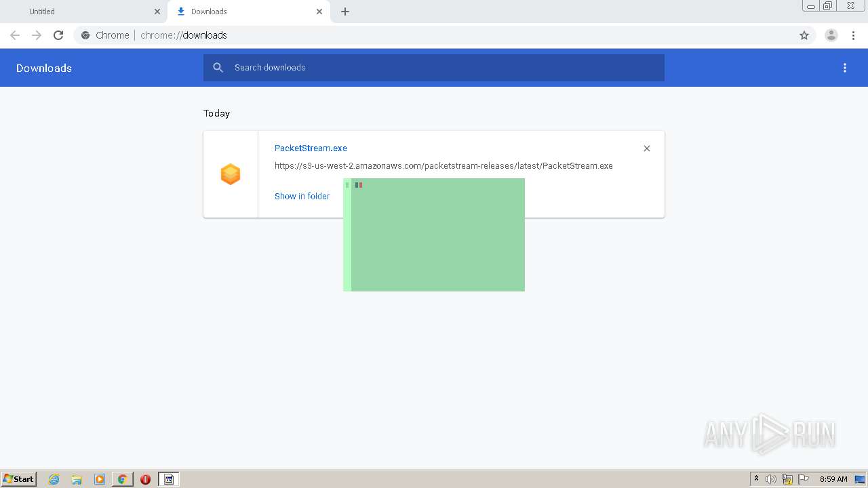Open the Action Center flag icon
The image size is (868, 488).
pyautogui.click(x=804, y=479)
